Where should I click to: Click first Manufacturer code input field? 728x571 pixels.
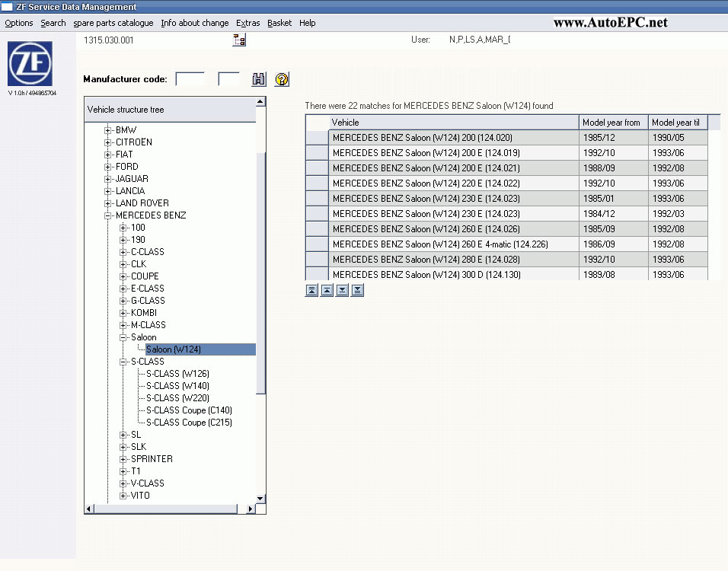(x=190, y=79)
